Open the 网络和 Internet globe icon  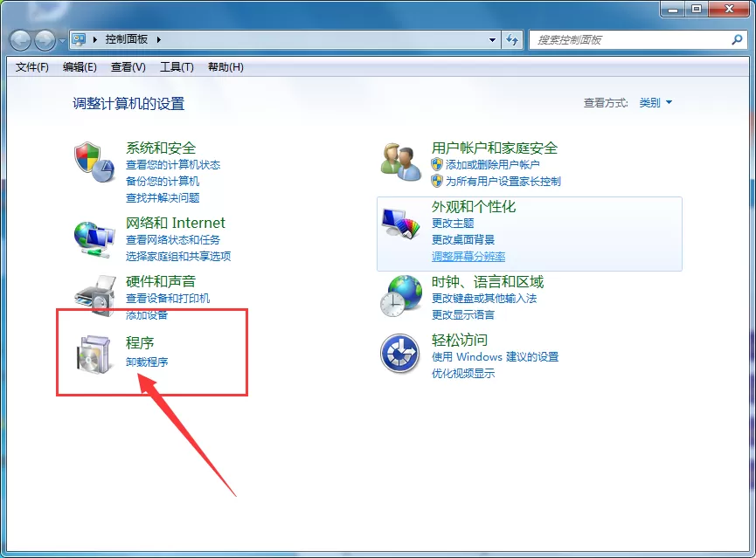coord(94,239)
